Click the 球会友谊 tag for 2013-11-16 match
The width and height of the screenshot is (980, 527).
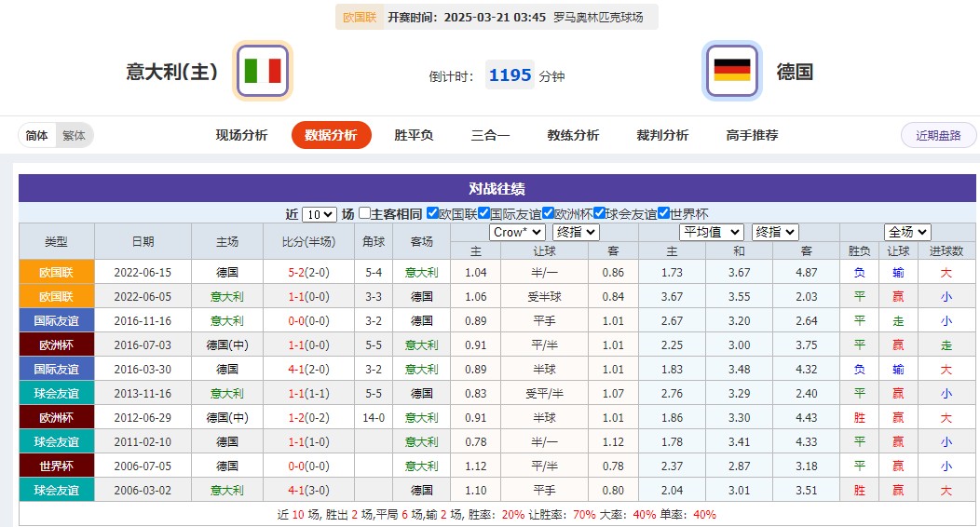[x=57, y=393]
